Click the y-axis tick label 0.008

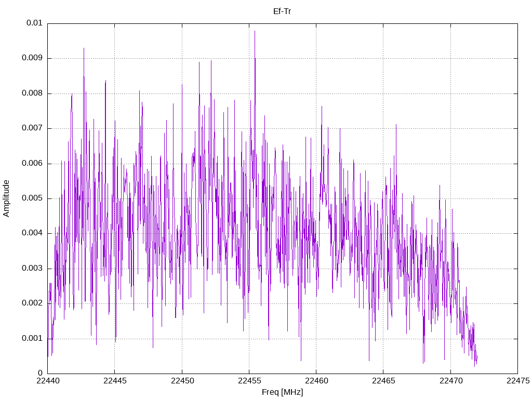(32, 93)
